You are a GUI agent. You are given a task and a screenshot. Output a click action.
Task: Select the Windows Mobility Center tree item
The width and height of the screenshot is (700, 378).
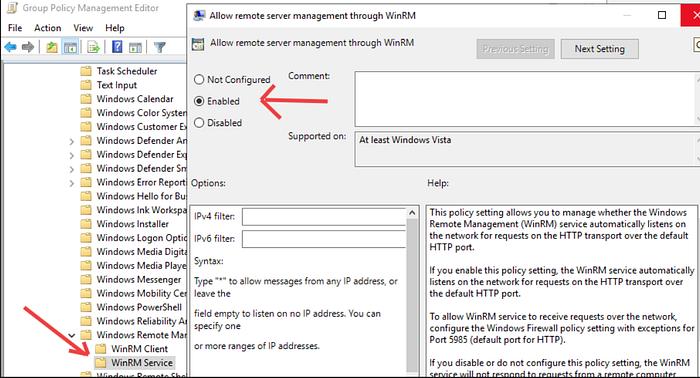point(142,293)
